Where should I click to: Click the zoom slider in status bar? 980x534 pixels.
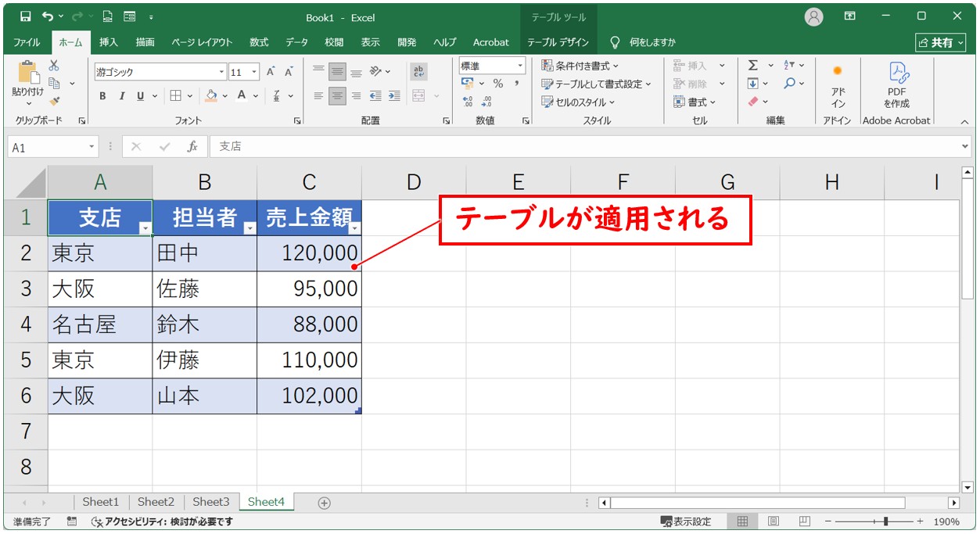coord(885,521)
